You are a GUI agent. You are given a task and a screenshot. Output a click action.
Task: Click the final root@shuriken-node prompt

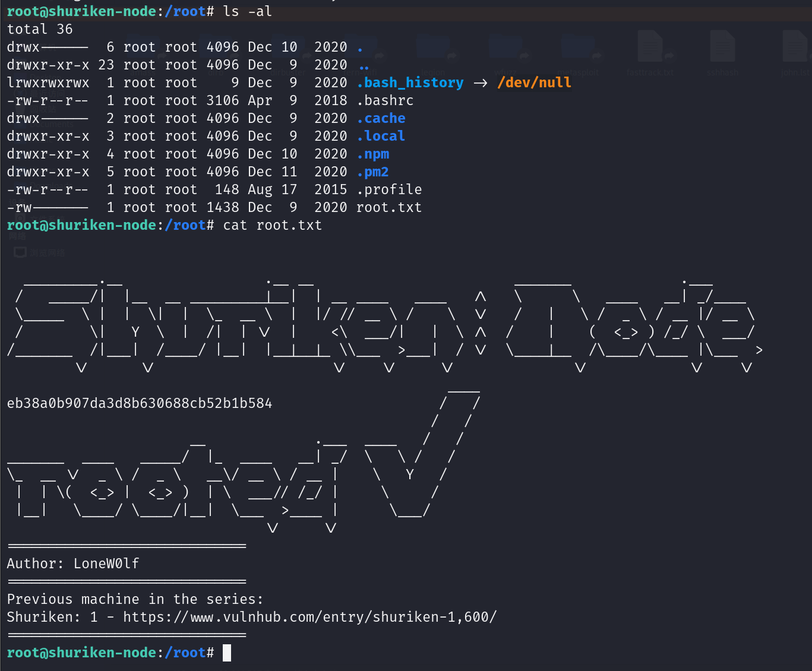point(110,653)
